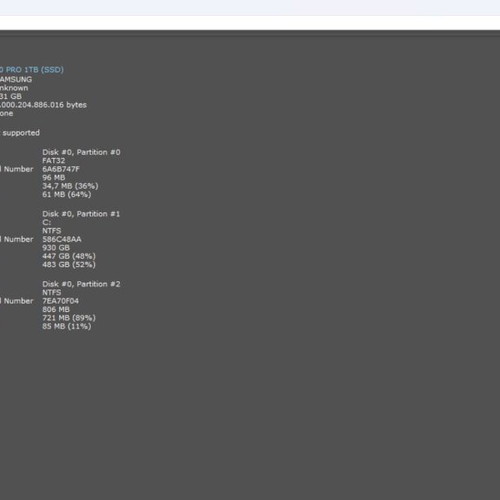Select the 'Disk #0, Partition #2' row
The image size is (500, 500).
[x=81, y=284]
